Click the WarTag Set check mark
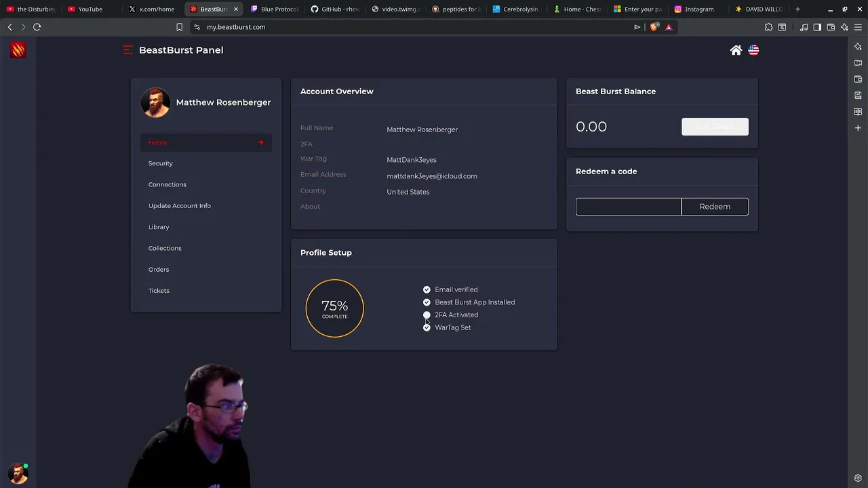The height and width of the screenshot is (488, 868). coord(427,327)
